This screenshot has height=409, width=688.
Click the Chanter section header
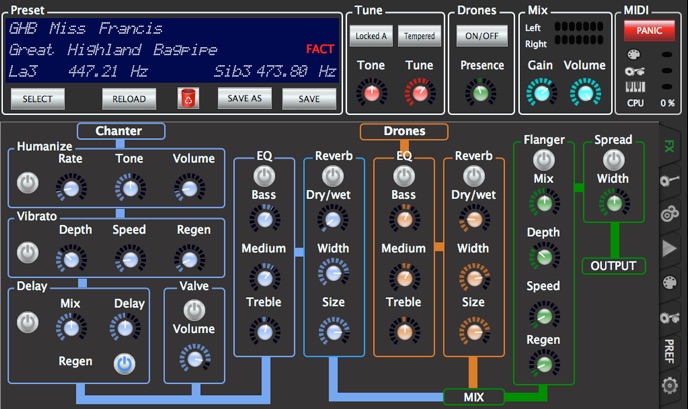121,131
